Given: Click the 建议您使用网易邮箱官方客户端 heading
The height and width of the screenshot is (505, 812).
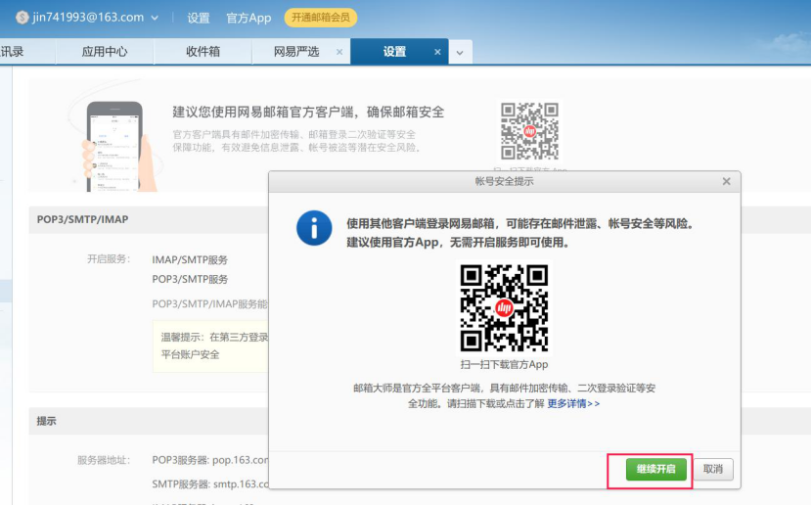Looking at the screenshot, I should [x=308, y=112].
